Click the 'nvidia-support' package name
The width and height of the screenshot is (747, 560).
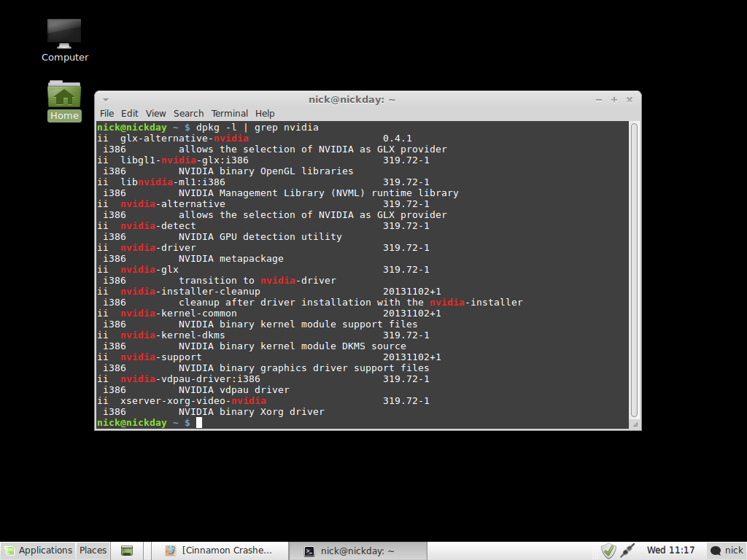tap(161, 357)
